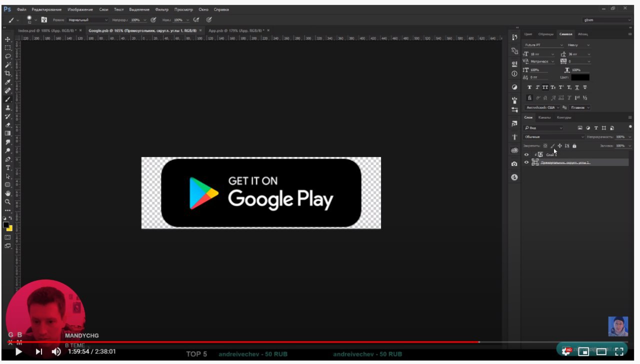Open the Редактирование menu
Screen dimensions: 640x364
click(x=46, y=9)
